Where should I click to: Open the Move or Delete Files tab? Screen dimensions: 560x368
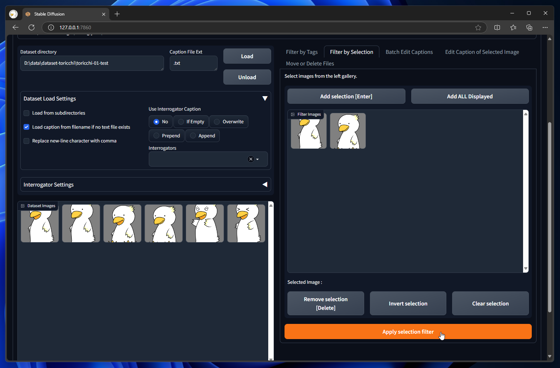point(310,64)
